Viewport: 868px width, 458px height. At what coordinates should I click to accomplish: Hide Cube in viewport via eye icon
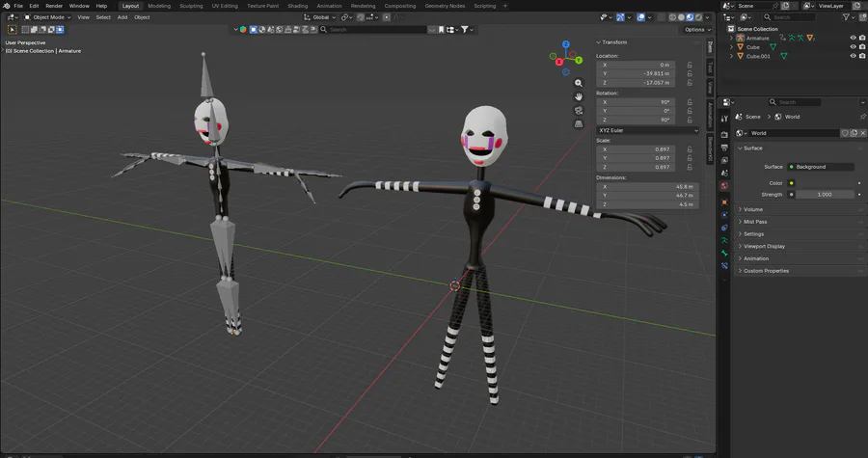click(x=854, y=47)
